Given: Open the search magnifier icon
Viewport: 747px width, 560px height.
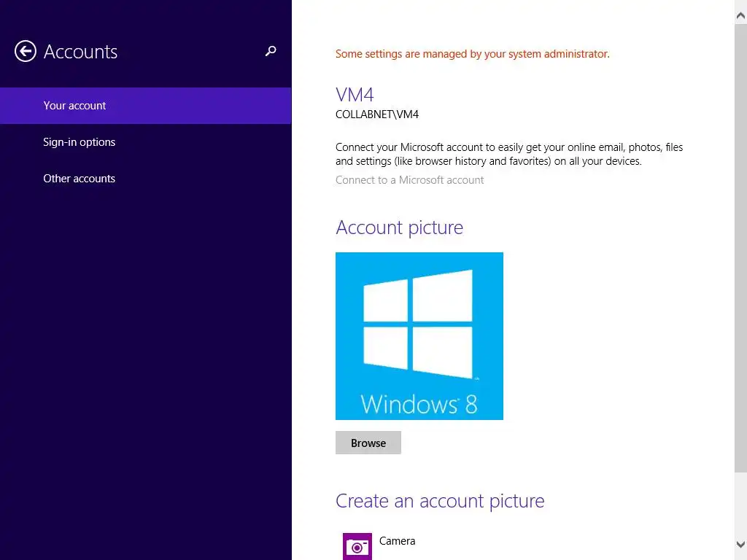Looking at the screenshot, I should pos(271,51).
